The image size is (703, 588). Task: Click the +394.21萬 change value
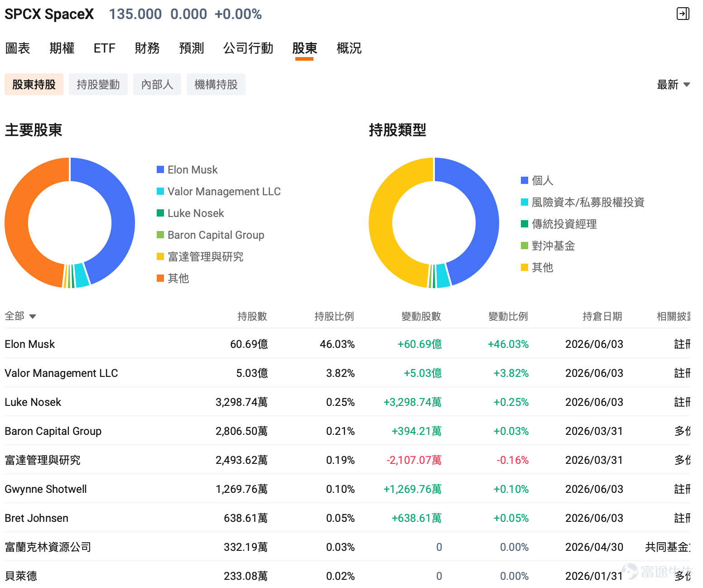(x=416, y=431)
